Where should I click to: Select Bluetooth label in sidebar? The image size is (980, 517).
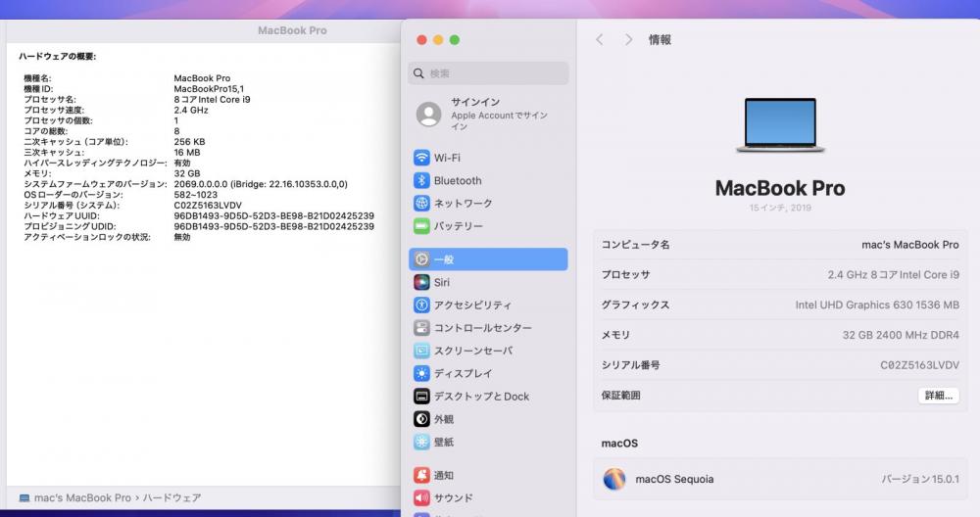[458, 180]
